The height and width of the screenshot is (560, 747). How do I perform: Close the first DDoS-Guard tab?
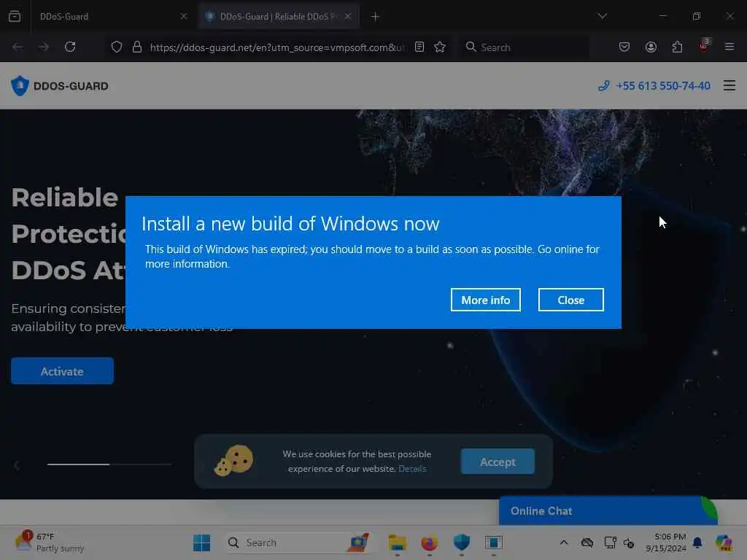184,16
